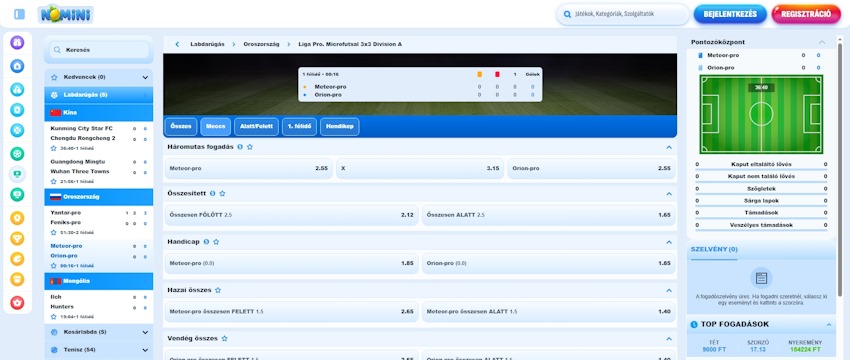Screen dimensions: 850x360
Task: Open the red star icon at bottom of left rail
Action: (x=17, y=303)
